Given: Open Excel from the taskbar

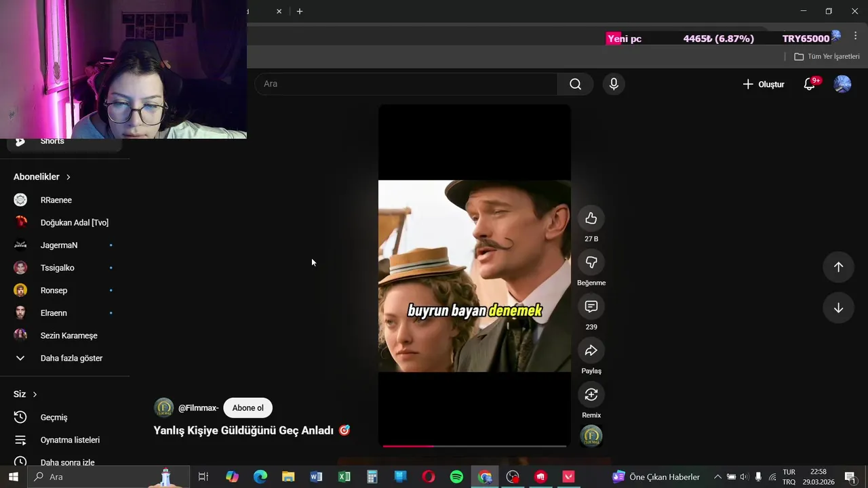Looking at the screenshot, I should coord(344,477).
